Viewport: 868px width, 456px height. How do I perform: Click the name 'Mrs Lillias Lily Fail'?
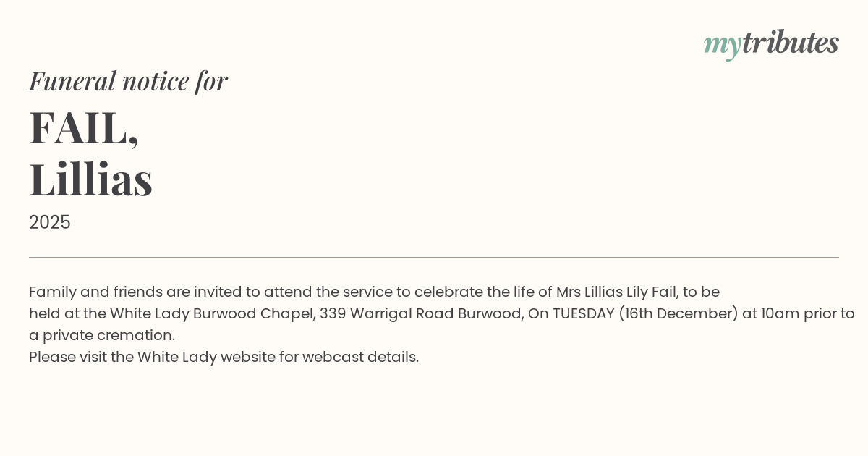[616, 292]
